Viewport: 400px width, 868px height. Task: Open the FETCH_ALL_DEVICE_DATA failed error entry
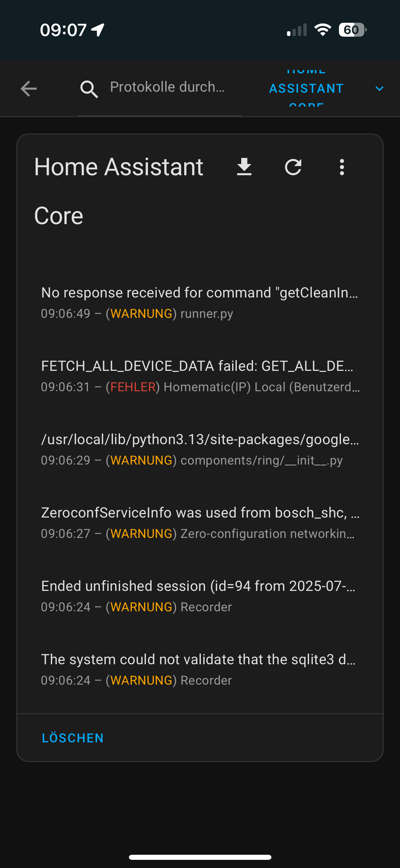200,376
